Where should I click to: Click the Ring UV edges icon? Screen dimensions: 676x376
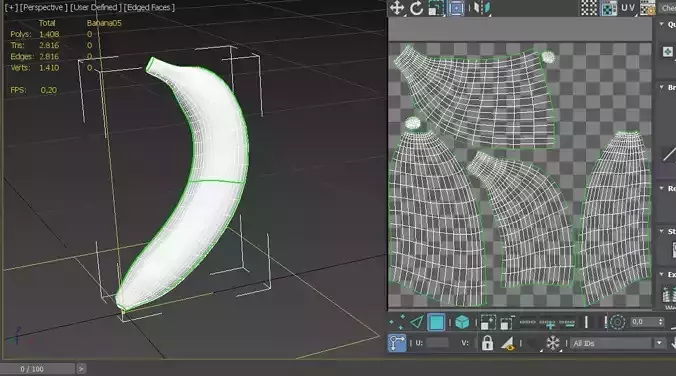(x=586, y=322)
